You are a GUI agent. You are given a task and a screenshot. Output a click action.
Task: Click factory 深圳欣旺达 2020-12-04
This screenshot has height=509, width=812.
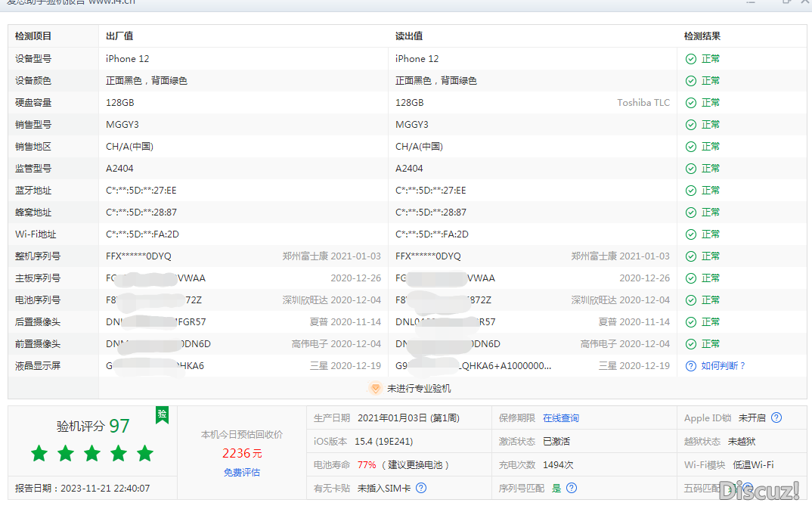tap(331, 300)
